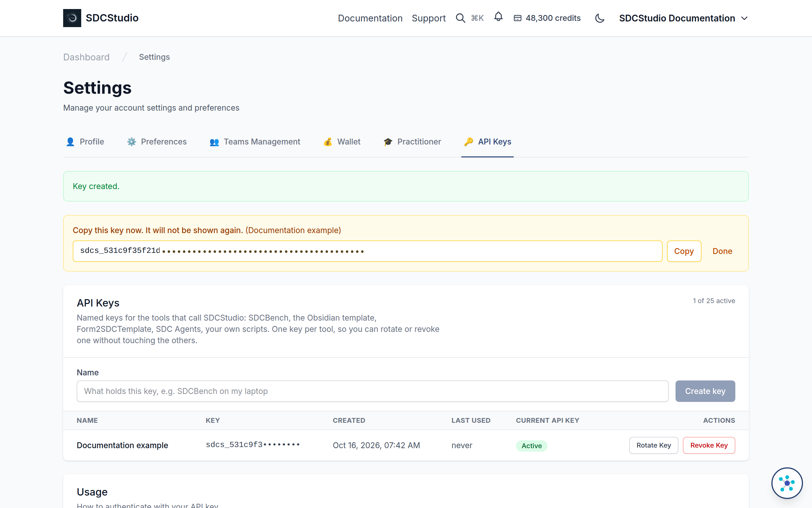Expand SDCStudio Documentation account dropdown
The height and width of the screenshot is (508, 812).
click(x=683, y=18)
